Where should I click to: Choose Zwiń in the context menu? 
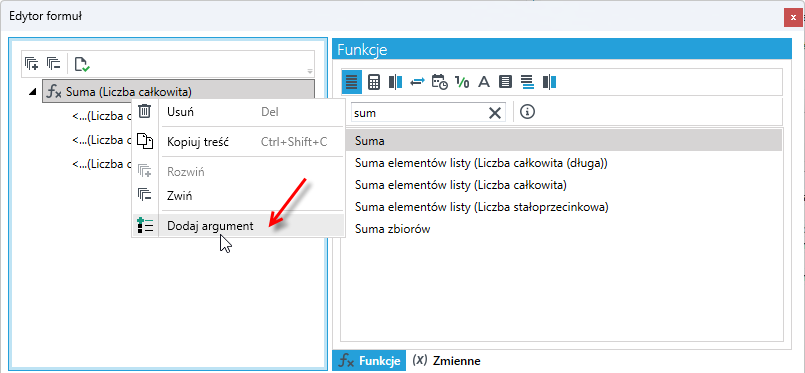tap(239, 195)
